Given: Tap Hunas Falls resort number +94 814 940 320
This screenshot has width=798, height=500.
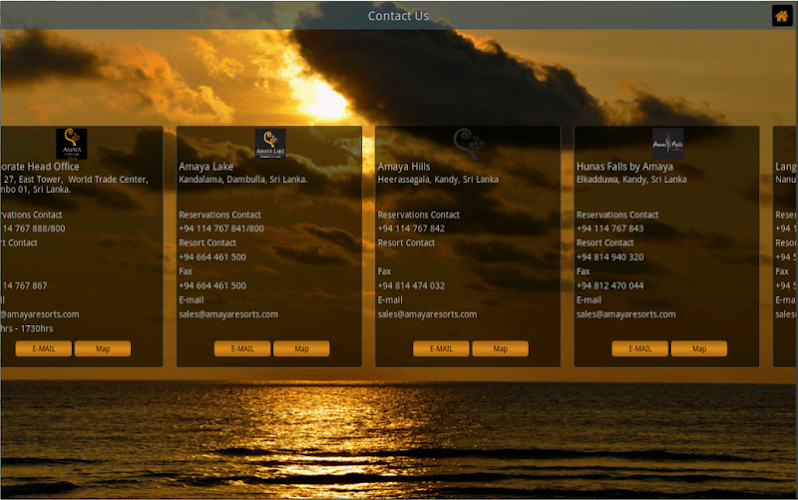Looking at the screenshot, I should coord(610,257).
